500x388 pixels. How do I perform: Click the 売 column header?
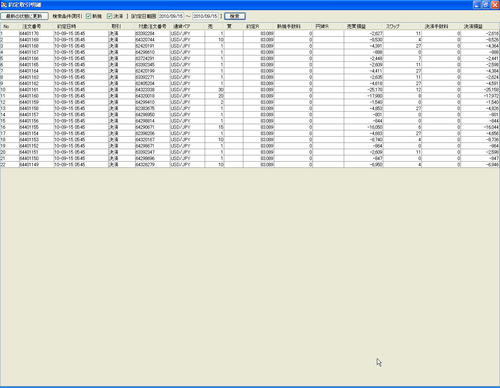pos(214,26)
